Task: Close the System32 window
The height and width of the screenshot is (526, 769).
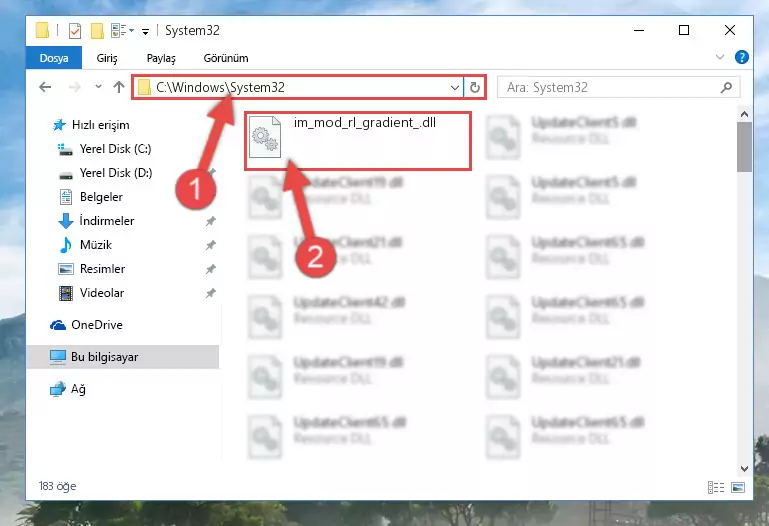Action: tap(729, 30)
